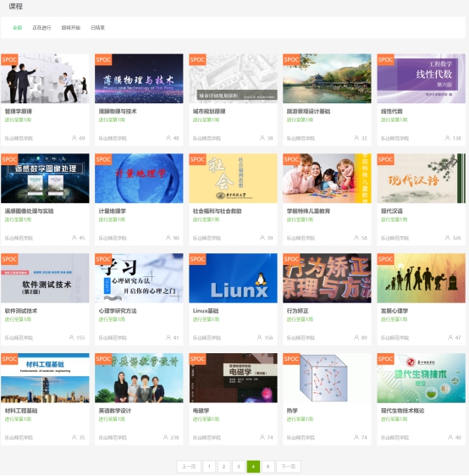Click the 下一页 pagination button

pos(288,467)
